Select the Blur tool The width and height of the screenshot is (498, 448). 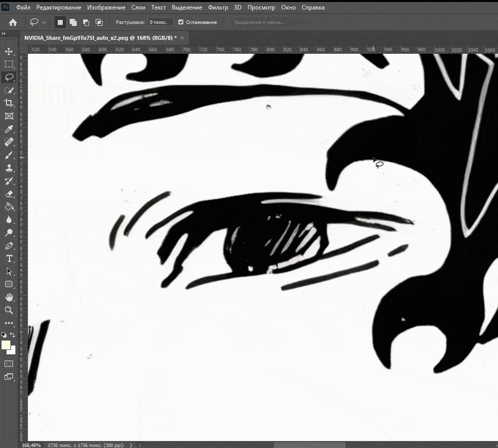tap(9, 220)
